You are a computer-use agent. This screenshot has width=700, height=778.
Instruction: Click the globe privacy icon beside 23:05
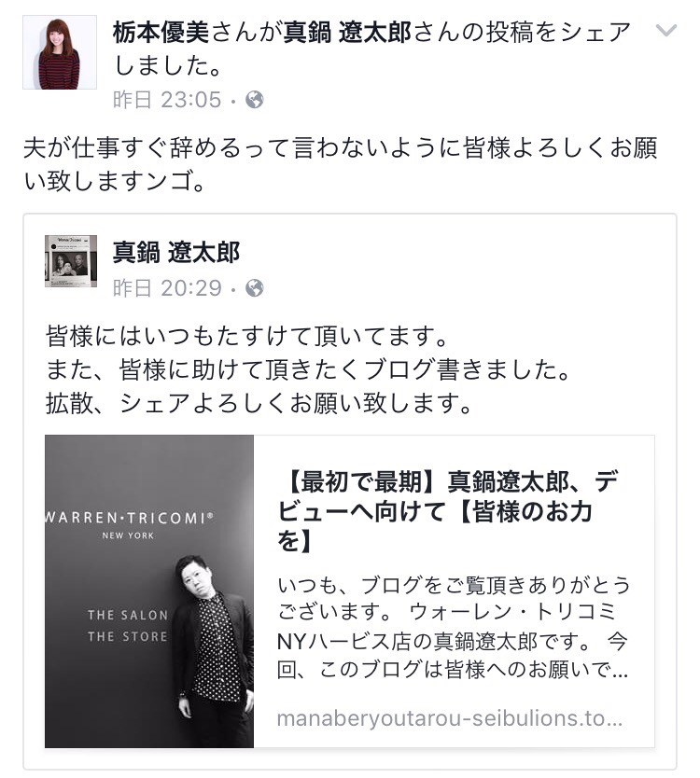[x=255, y=100]
